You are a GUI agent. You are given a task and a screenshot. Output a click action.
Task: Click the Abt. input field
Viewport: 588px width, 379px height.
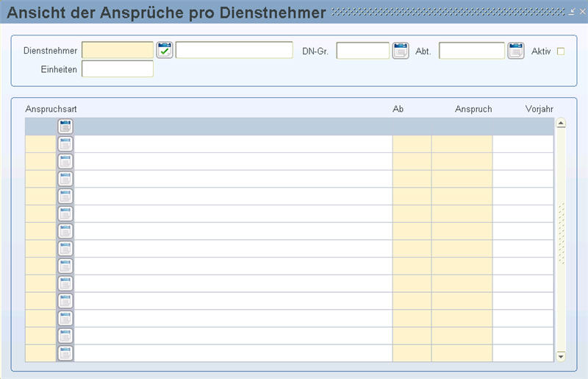click(472, 50)
